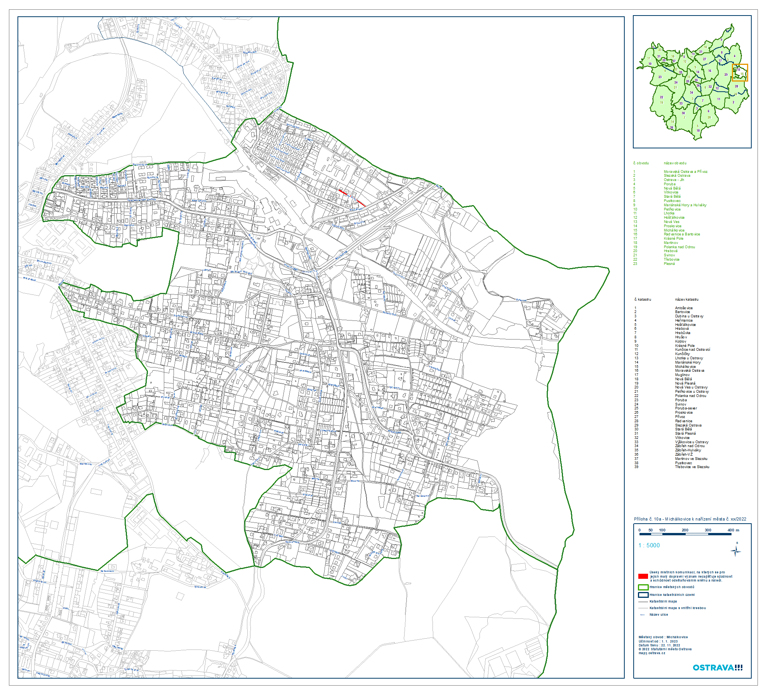Click the scale bar graphic
The width and height of the screenshot is (768, 700).
685,534
